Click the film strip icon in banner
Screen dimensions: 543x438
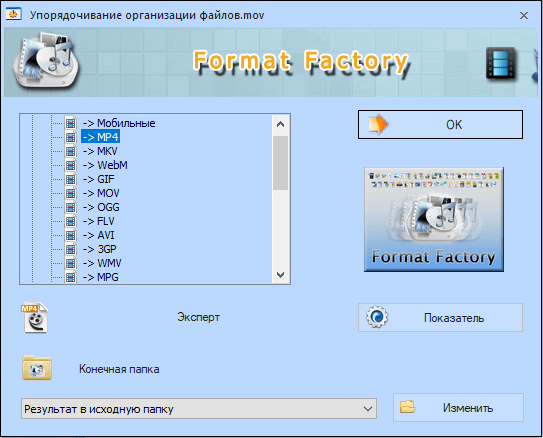point(501,63)
